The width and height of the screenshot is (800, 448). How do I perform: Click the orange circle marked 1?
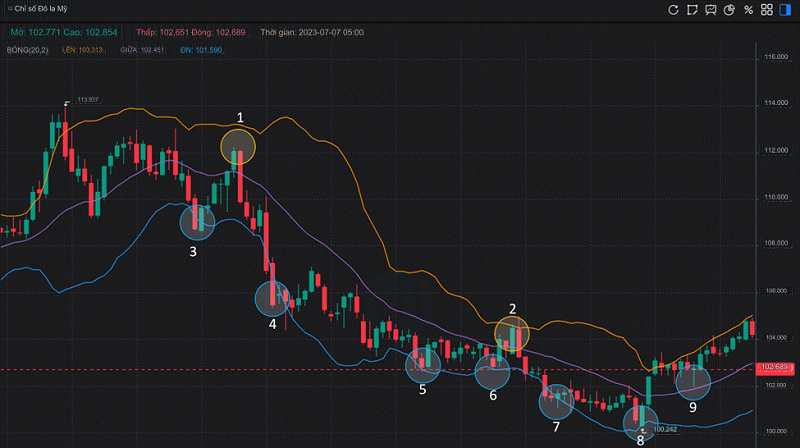[x=238, y=147]
